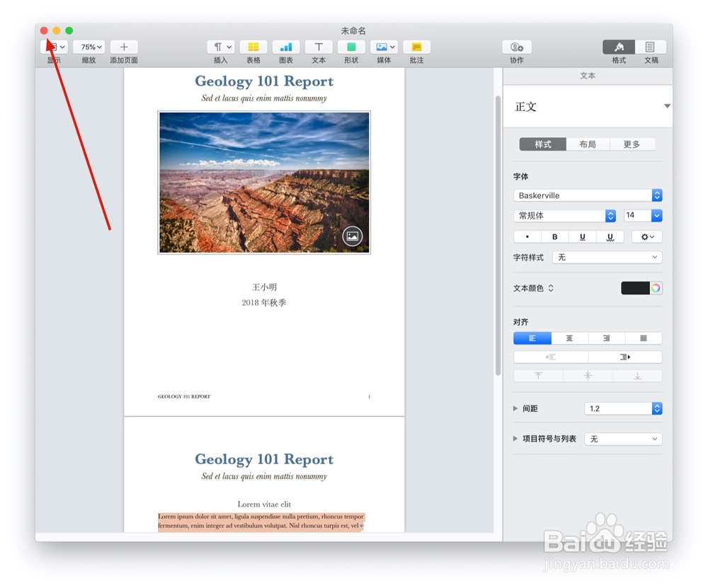Close the document window with red button

44,30
